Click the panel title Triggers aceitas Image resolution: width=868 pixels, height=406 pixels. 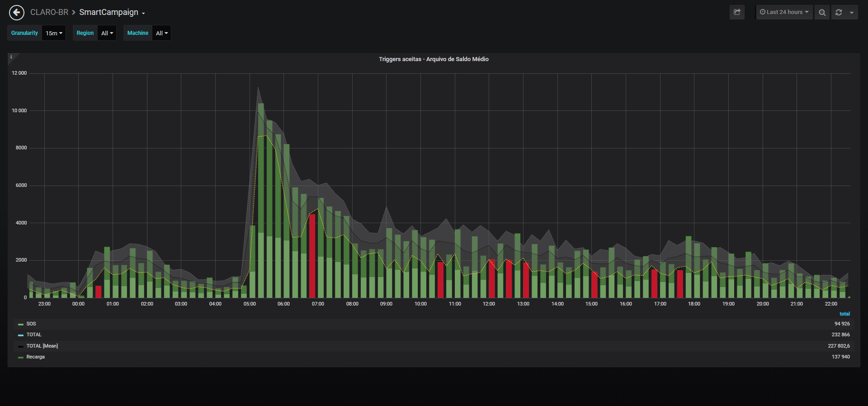click(x=434, y=59)
